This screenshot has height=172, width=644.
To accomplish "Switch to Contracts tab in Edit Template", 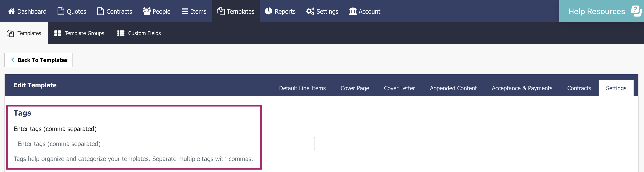I will point(579,88).
